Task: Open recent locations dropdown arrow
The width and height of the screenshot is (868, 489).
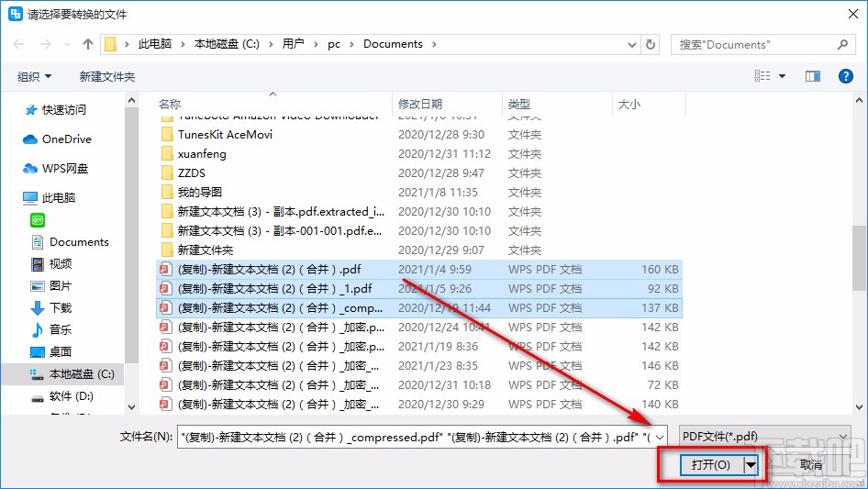Action: [x=67, y=44]
